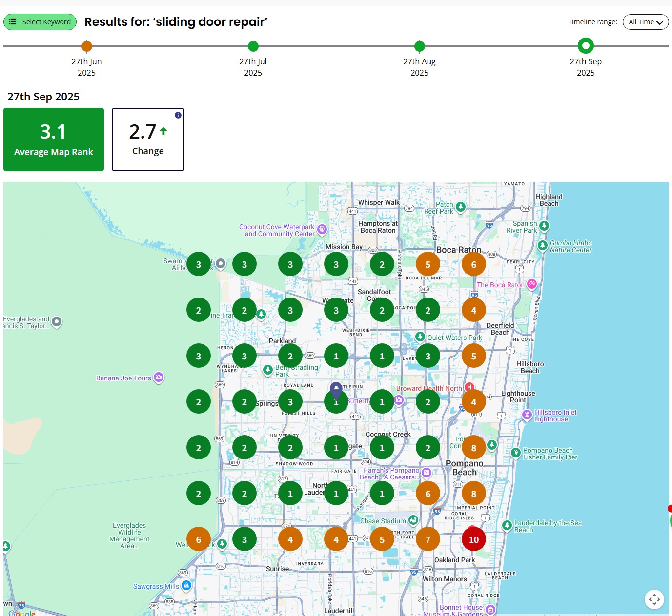Click the Banana Joe Tours map icon

point(158,378)
